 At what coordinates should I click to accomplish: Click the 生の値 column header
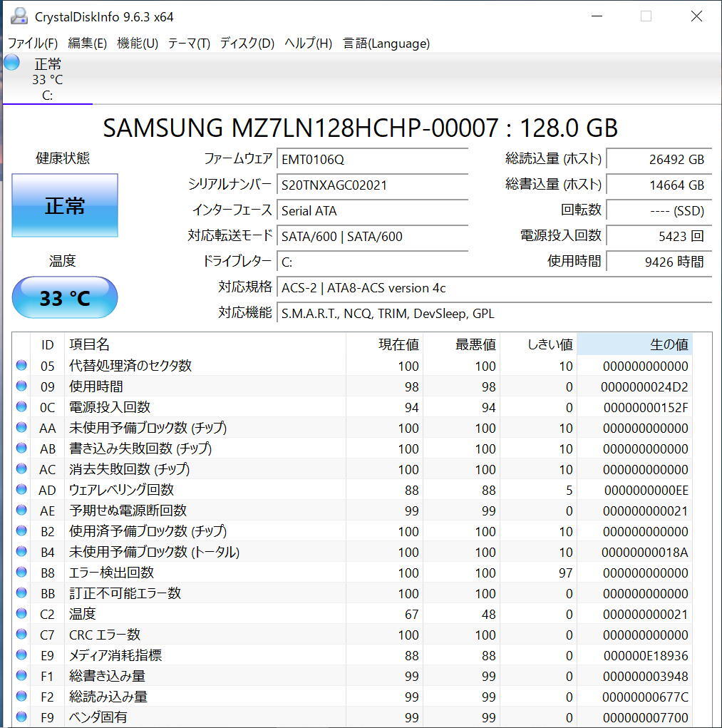(634, 344)
